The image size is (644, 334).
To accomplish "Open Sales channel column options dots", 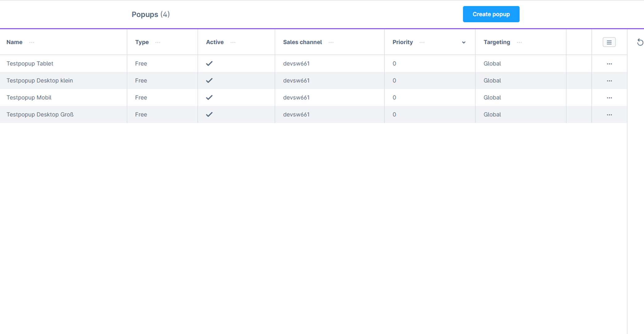I will (x=331, y=42).
